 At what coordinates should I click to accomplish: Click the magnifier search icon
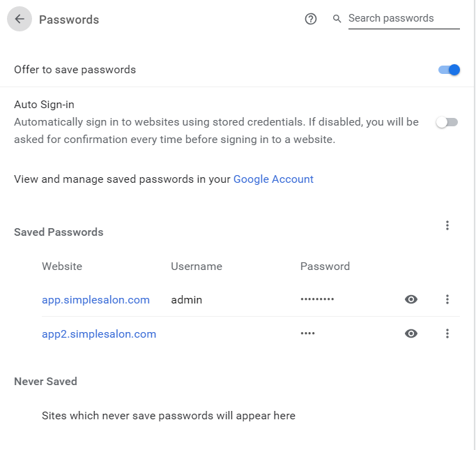(337, 19)
